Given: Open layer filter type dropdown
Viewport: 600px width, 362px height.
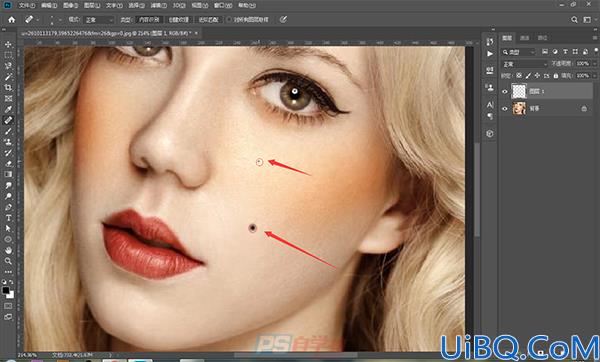Looking at the screenshot, I should [519, 52].
